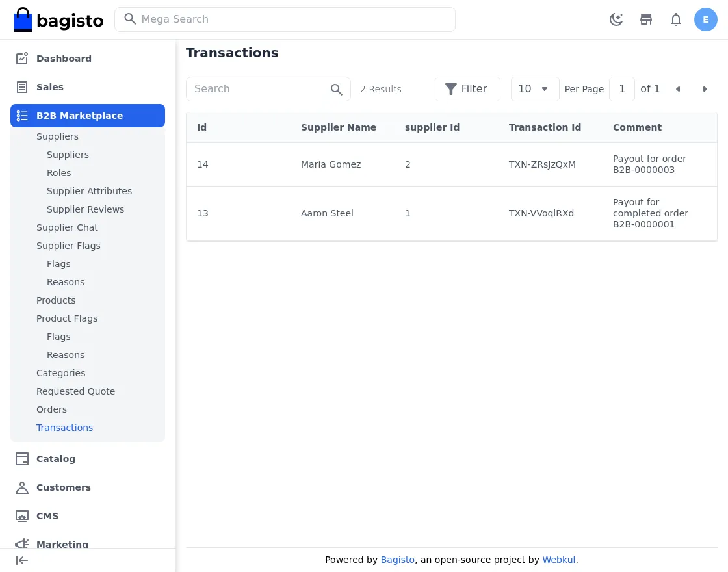Click the Bagisto logo

tap(58, 19)
